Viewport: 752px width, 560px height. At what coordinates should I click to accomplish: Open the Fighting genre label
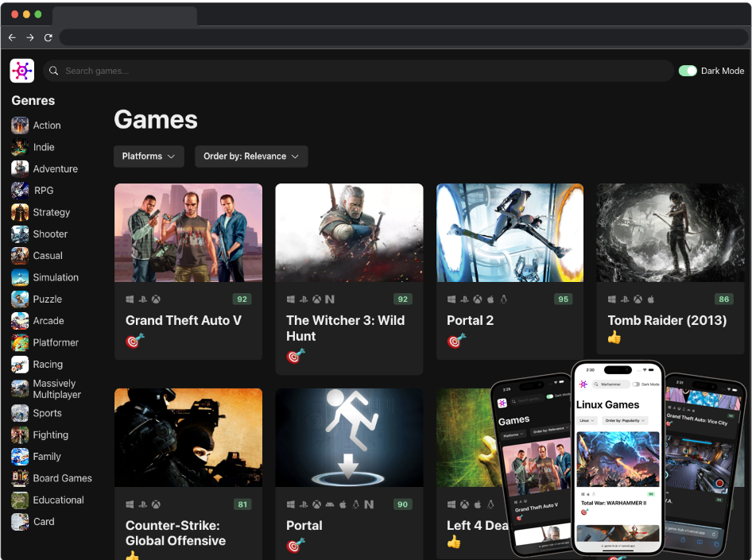point(50,435)
